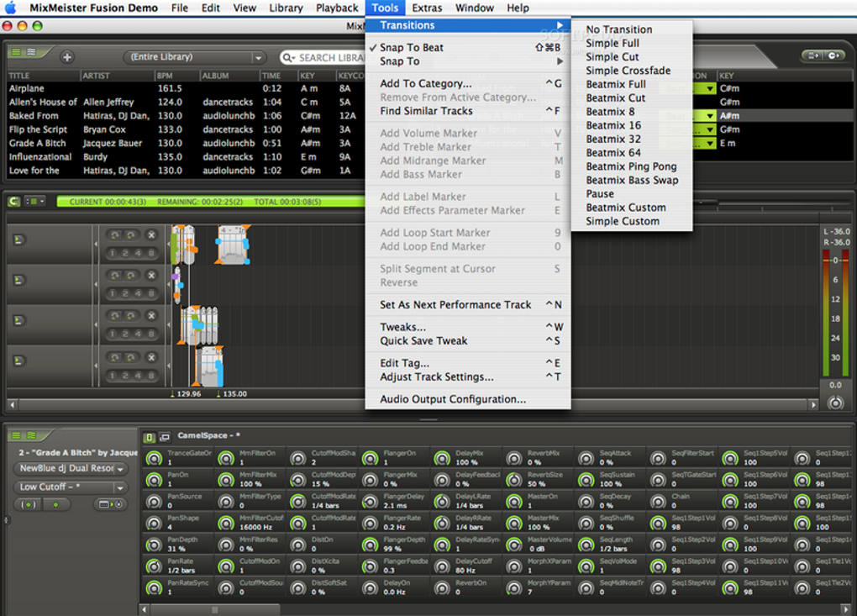Toggle the Snap To Beat option

[x=412, y=48]
